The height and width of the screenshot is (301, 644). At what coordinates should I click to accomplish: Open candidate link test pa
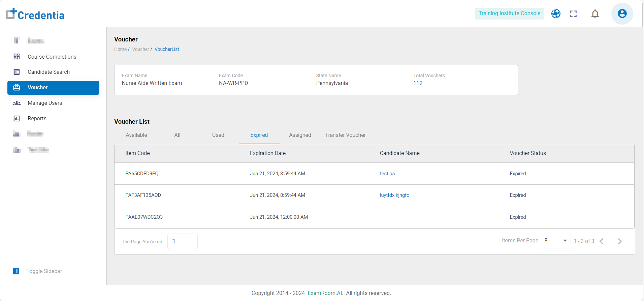[387, 174]
